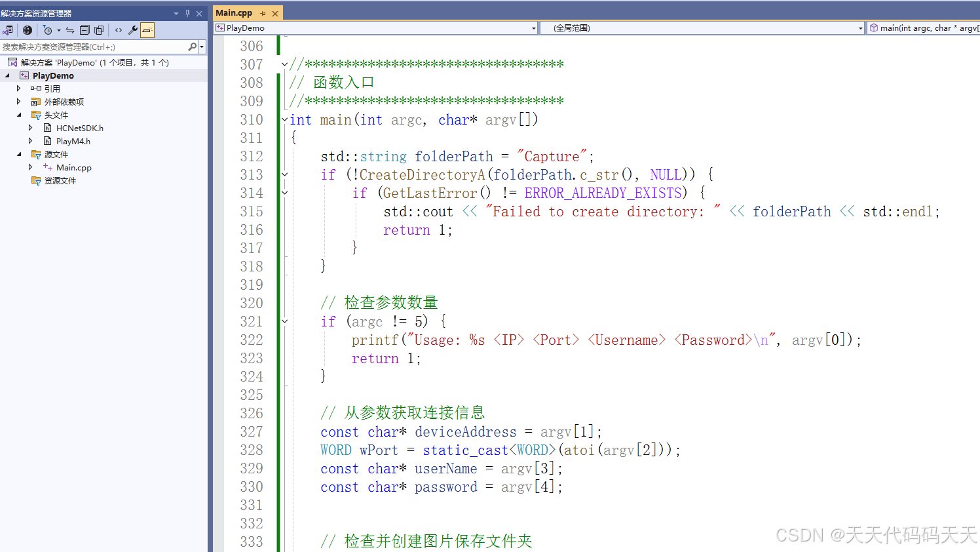Select the HCNetSDK.h file
This screenshot has height=552, width=980.
point(80,128)
